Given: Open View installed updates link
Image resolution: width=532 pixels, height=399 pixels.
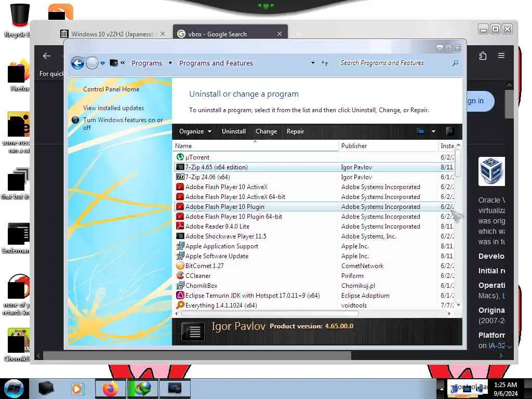Looking at the screenshot, I should pyautogui.click(x=113, y=108).
